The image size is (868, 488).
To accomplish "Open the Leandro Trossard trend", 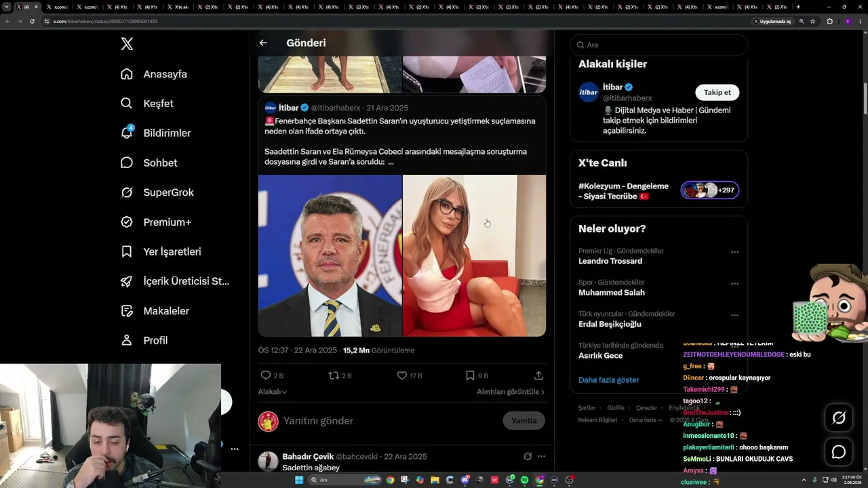I will tap(610, 261).
